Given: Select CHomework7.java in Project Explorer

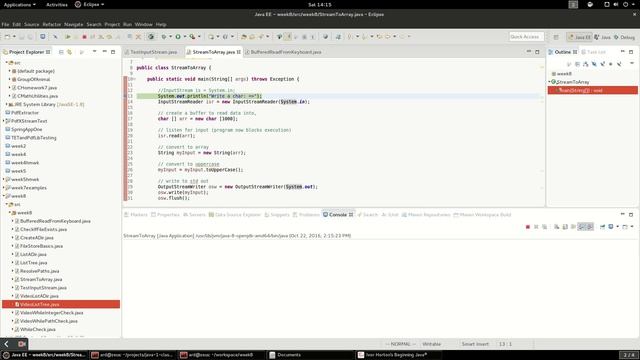Looking at the screenshot, I should coord(37,88).
